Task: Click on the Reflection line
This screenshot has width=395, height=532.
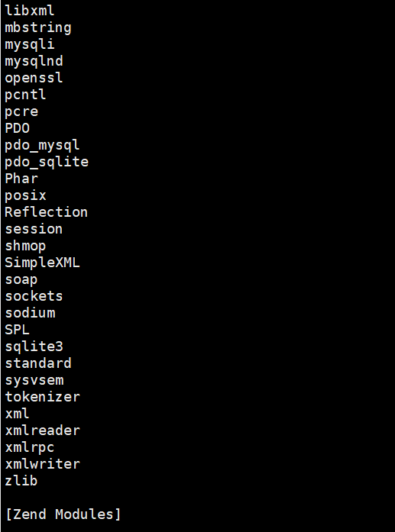Action: click(x=46, y=212)
